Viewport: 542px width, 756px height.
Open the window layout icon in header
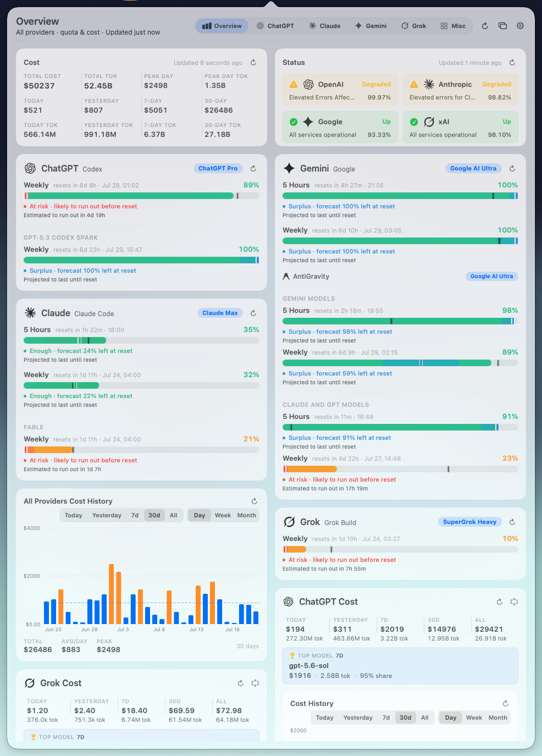pos(502,26)
